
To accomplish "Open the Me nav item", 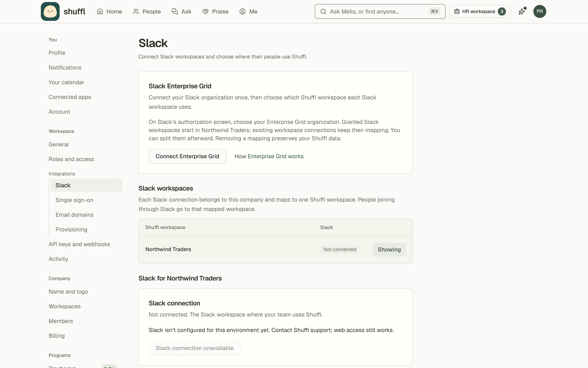I will pos(248,11).
